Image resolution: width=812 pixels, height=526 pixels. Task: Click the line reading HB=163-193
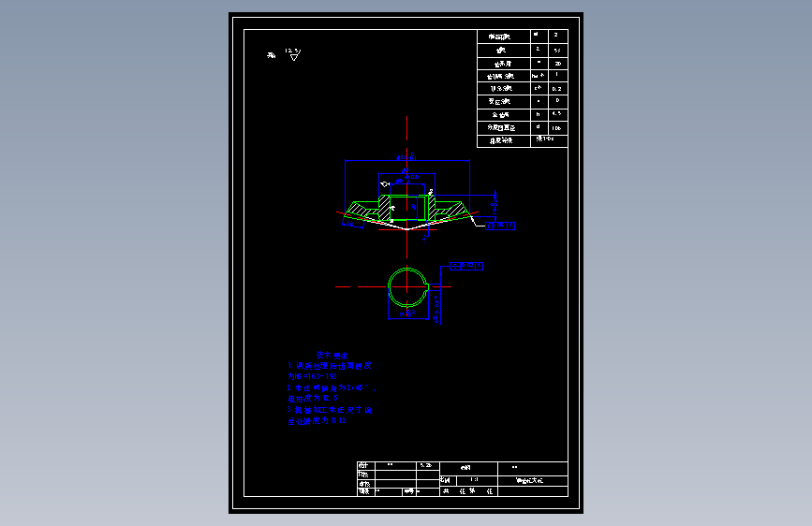pos(312,376)
